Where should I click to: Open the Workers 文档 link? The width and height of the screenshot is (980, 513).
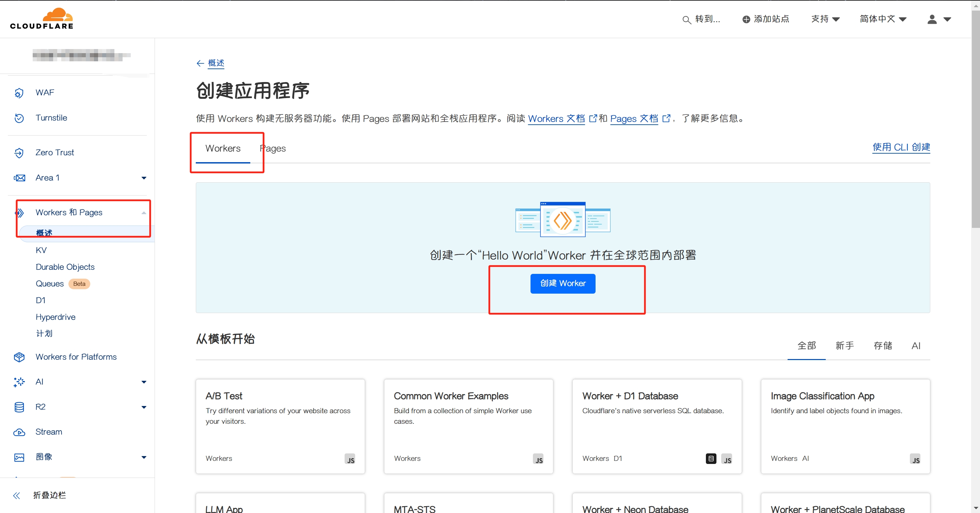point(556,119)
